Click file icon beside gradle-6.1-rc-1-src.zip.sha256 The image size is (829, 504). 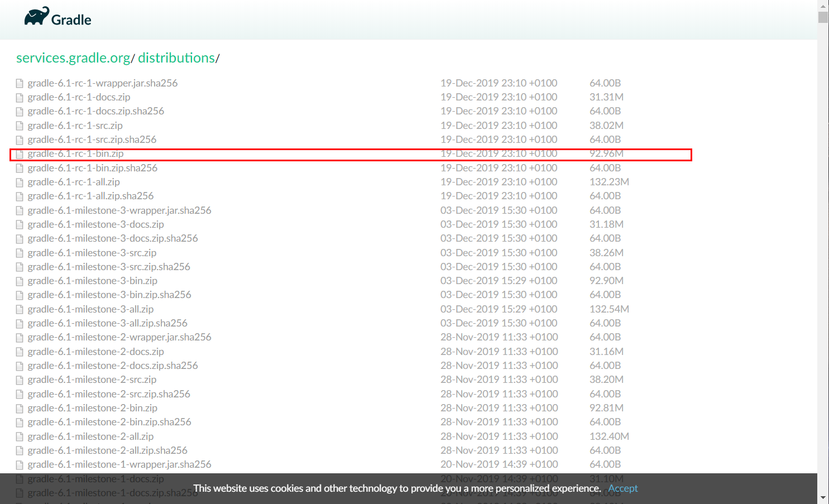click(x=20, y=140)
